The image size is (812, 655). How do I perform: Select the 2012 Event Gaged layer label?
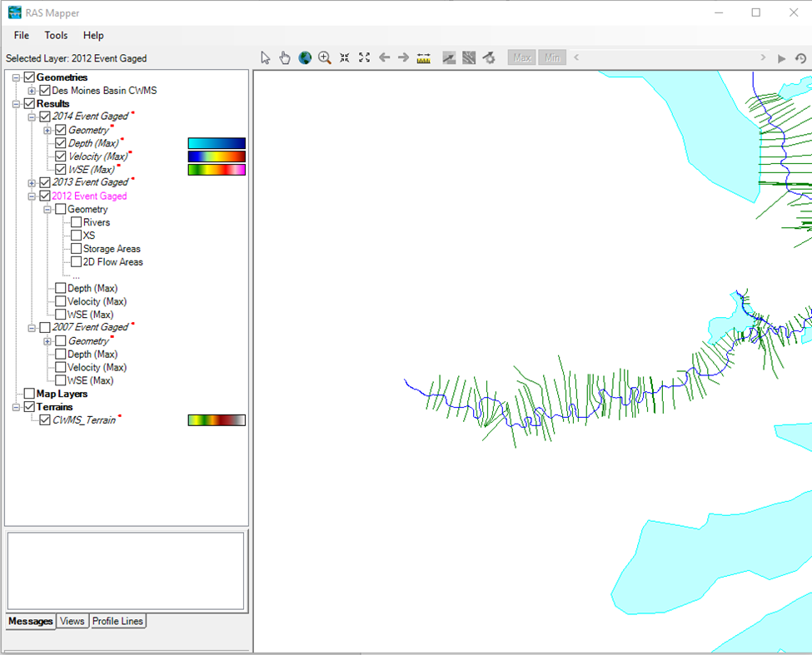click(x=89, y=196)
